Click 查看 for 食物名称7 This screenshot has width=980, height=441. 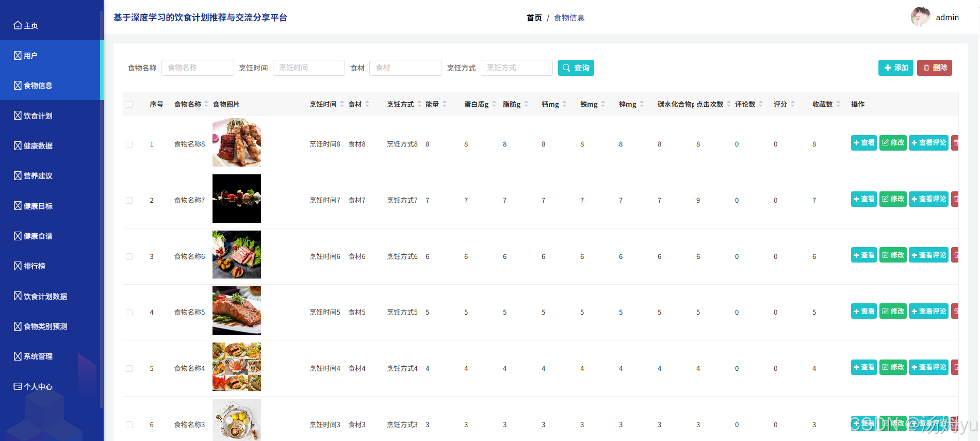[x=864, y=199]
